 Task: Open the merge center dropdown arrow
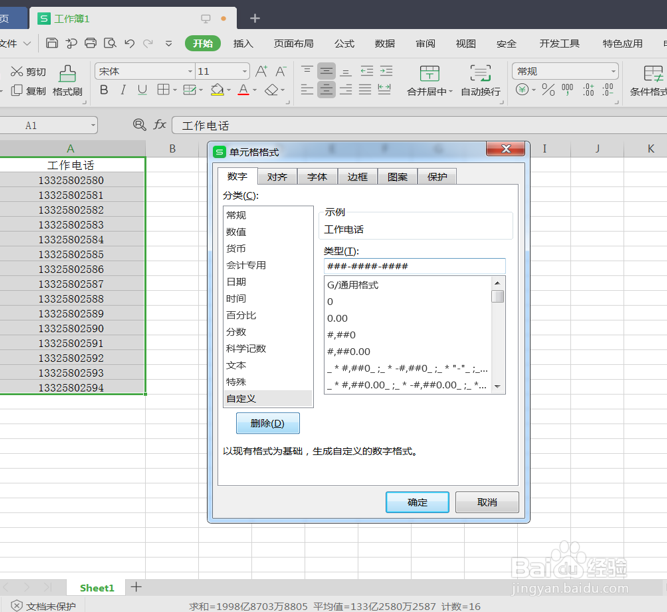pyautogui.click(x=450, y=91)
